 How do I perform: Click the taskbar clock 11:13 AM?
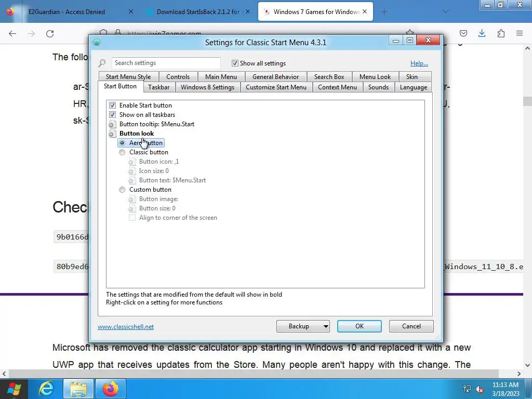(x=506, y=389)
